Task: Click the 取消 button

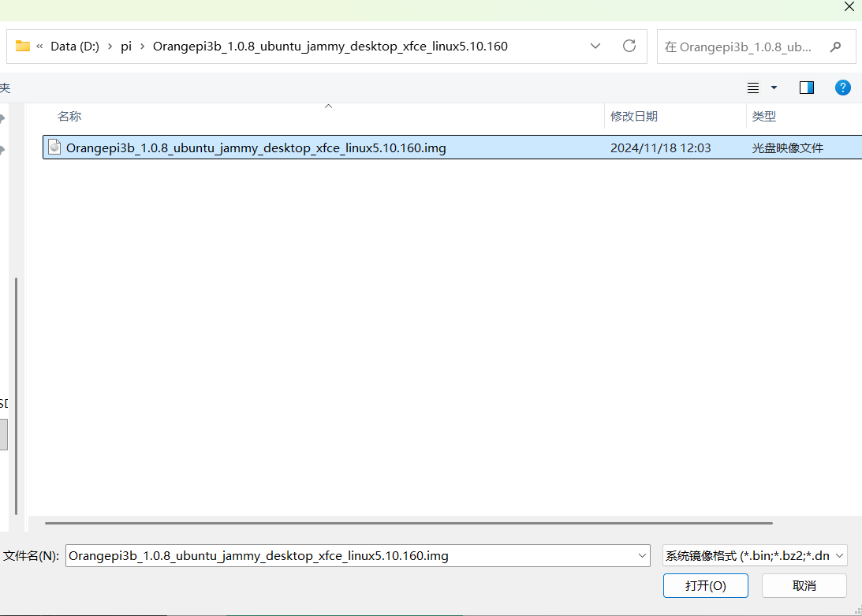Action: 804,586
